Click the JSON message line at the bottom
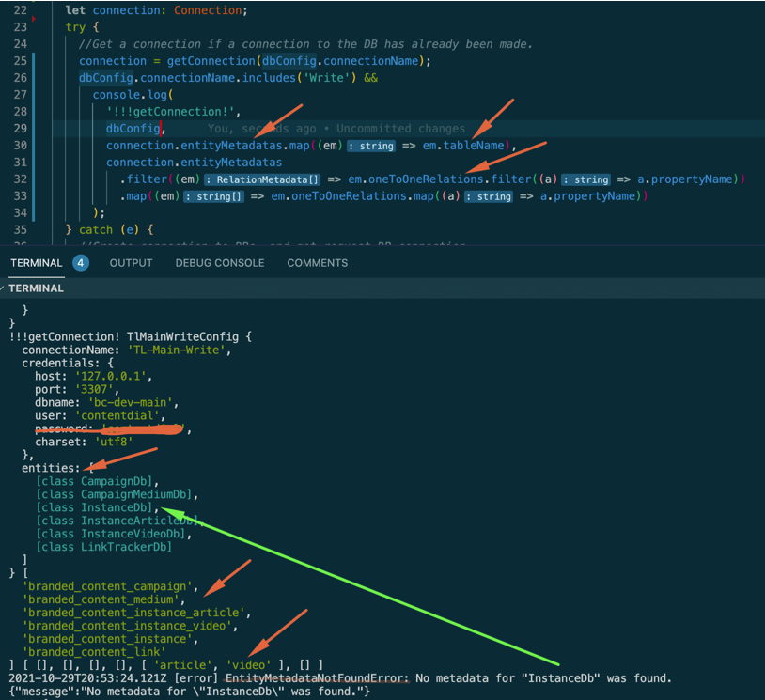 tap(189, 692)
